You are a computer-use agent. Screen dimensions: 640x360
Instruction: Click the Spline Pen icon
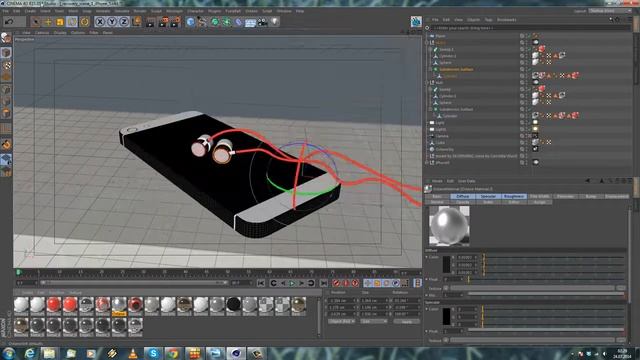point(202,22)
